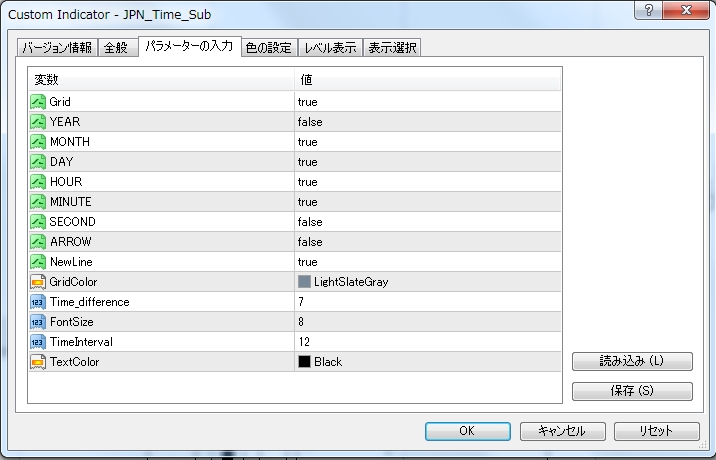This screenshot has width=716, height=460.
Task: Click the boolean icon beside SECOND
Action: pyautogui.click(x=38, y=222)
